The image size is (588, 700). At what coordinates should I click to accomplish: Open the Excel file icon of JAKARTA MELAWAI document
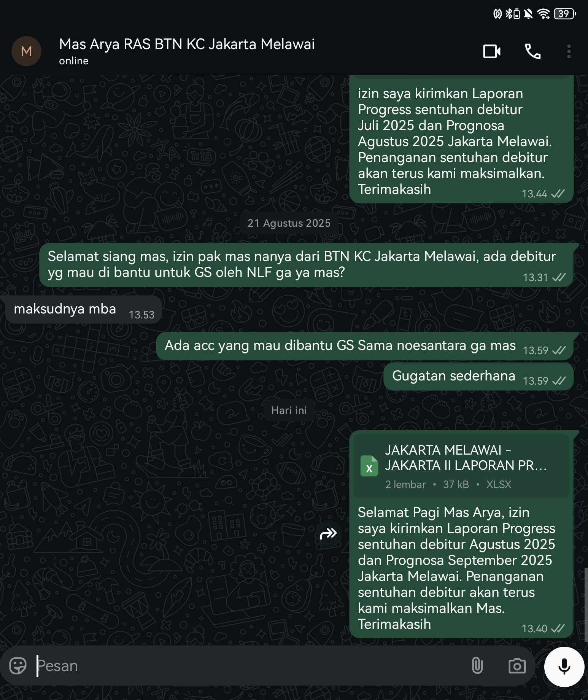coord(369,466)
